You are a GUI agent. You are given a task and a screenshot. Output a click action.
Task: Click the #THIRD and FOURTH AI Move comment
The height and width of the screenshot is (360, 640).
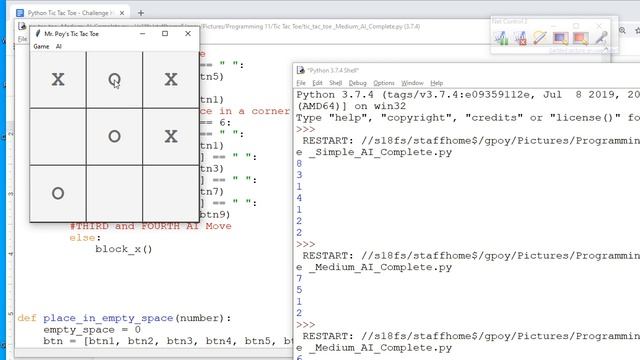coord(150,226)
